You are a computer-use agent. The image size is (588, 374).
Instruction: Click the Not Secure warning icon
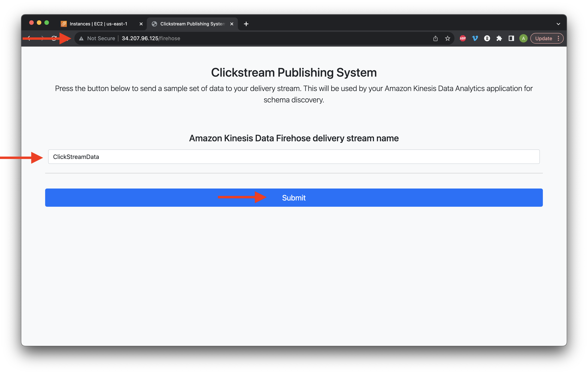pos(82,38)
